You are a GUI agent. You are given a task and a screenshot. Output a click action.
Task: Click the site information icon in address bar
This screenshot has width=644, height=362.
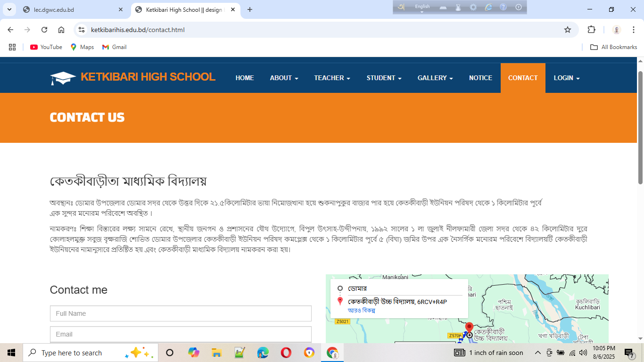pos(82,30)
